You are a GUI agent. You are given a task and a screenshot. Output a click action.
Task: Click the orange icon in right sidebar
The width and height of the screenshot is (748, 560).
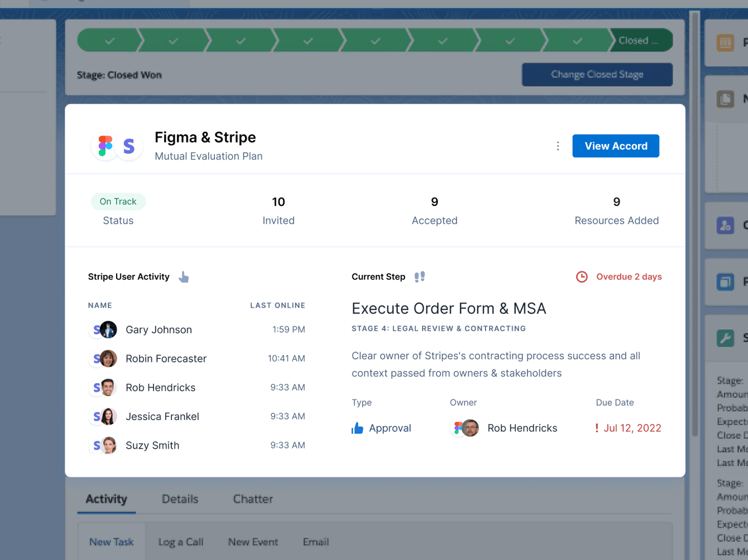725,42
